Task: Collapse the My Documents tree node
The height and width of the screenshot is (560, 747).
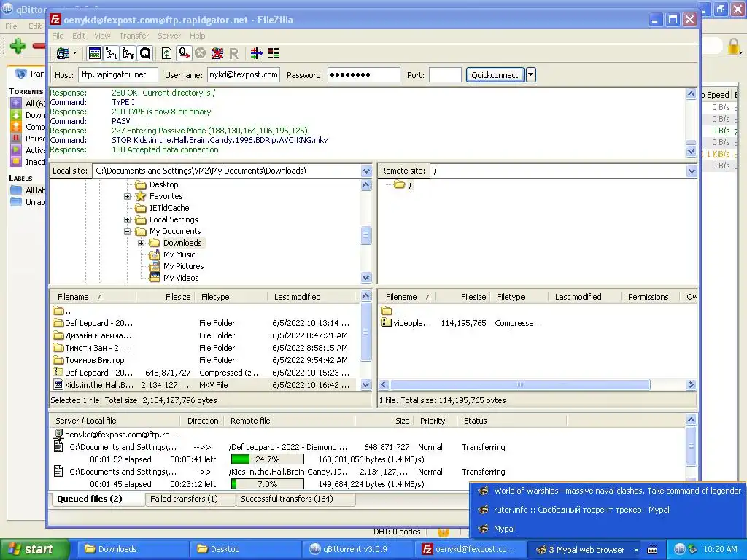Action: pyautogui.click(x=127, y=231)
